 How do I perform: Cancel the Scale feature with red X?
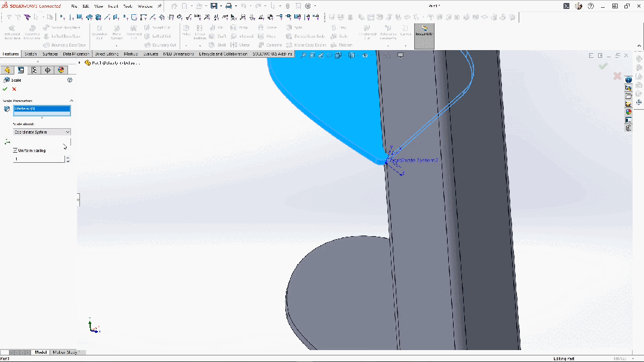click(14, 89)
